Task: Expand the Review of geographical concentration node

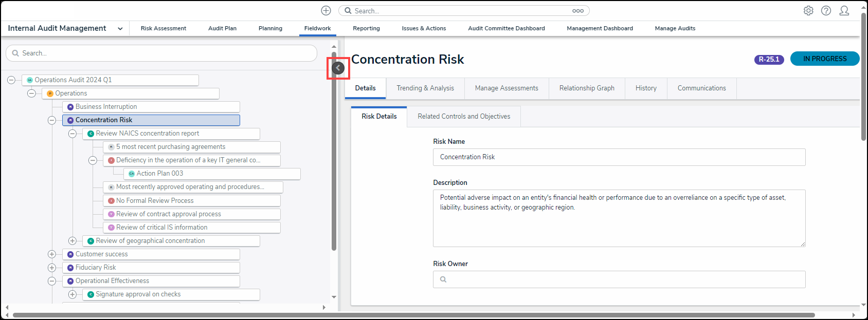Action: point(73,241)
